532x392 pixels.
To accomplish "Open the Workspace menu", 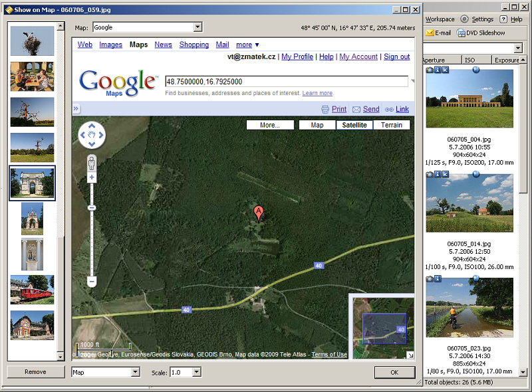I will pyautogui.click(x=440, y=19).
